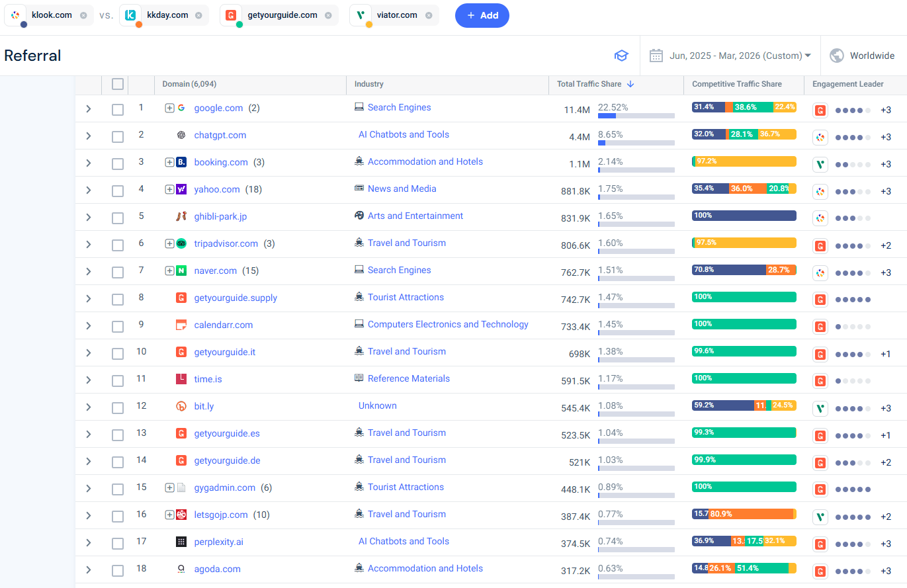The width and height of the screenshot is (907, 588).
Task: Open AI Chatbots and Tools link for chatgpt.com
Action: (x=404, y=134)
